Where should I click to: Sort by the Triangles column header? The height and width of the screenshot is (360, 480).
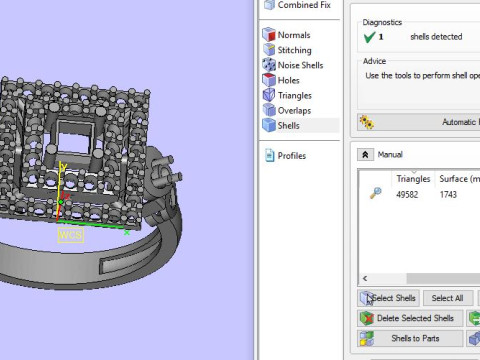pos(413,179)
